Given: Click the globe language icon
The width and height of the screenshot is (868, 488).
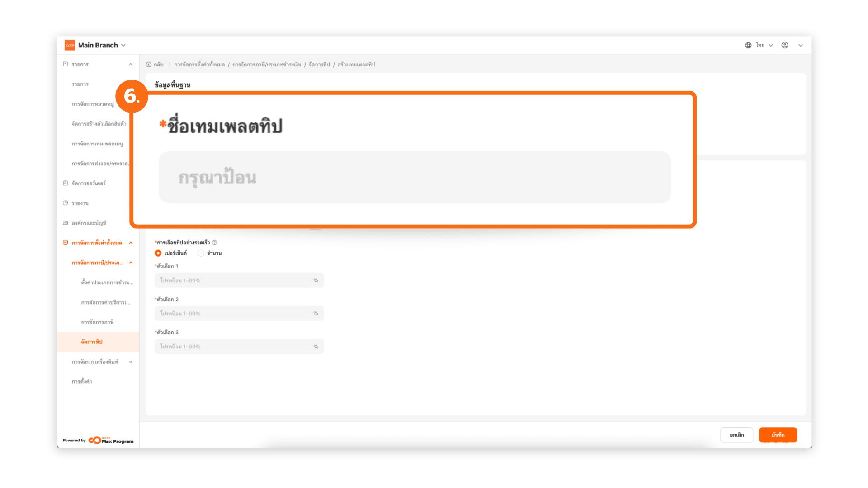Looking at the screenshot, I should pyautogui.click(x=748, y=45).
